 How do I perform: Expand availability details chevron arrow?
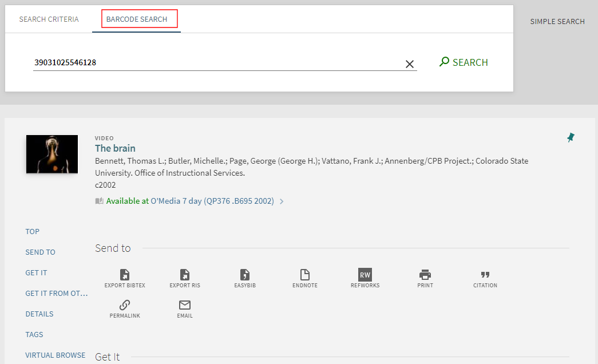[x=282, y=201]
